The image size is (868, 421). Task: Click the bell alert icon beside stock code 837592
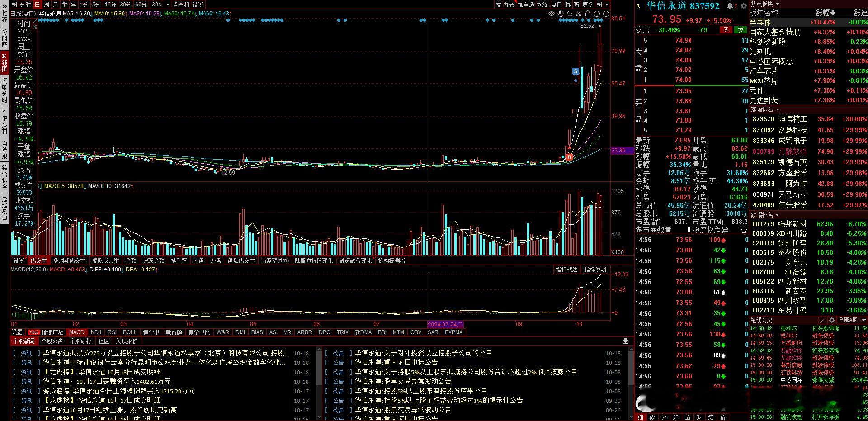730,6
